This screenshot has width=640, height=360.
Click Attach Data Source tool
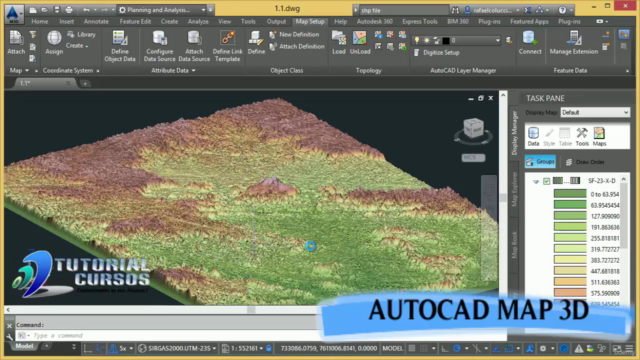[194, 46]
